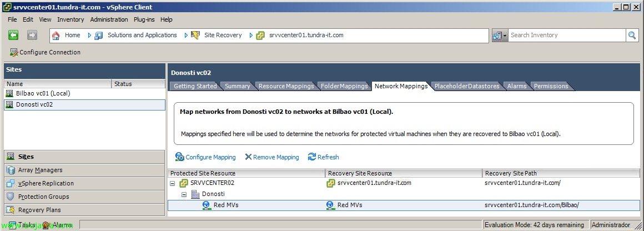This screenshot has height=231, width=644.
Task: Open the Edit menu
Action: pyautogui.click(x=28, y=19)
